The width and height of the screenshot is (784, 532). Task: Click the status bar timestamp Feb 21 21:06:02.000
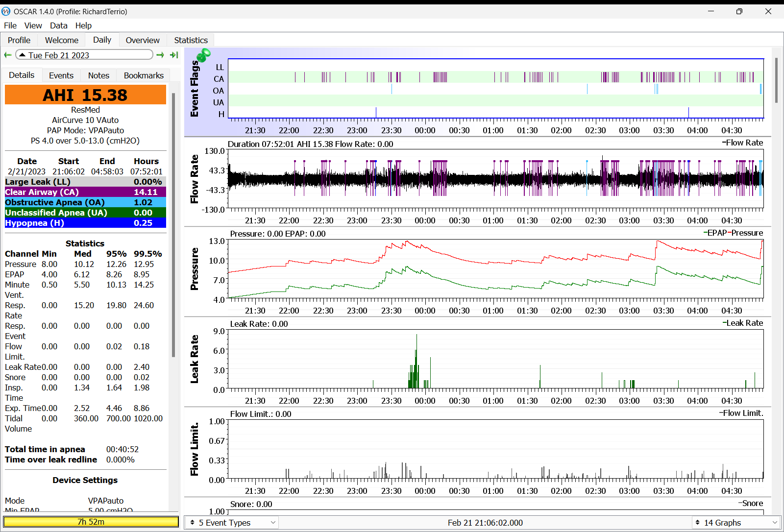[485, 523]
